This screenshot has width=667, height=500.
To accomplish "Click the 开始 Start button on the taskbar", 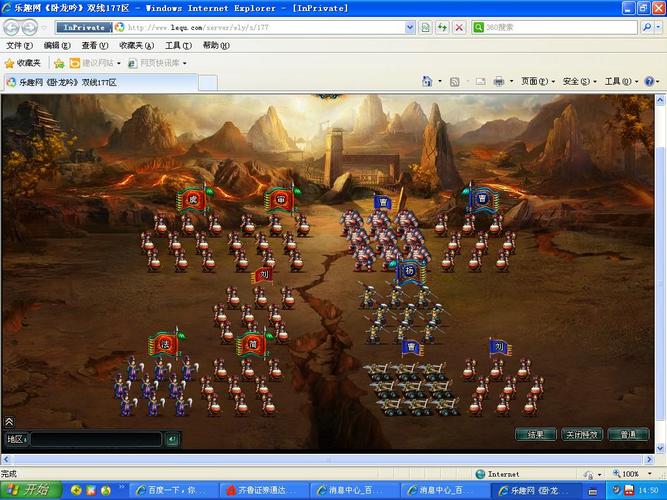I will (30, 490).
